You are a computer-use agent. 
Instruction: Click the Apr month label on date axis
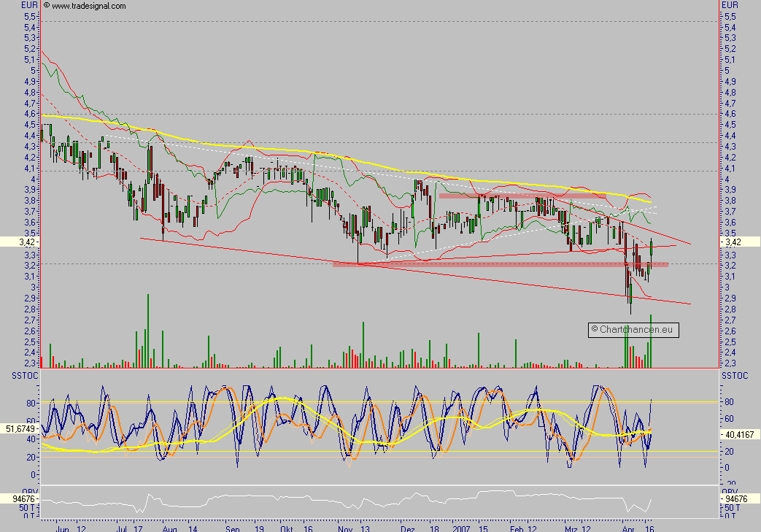(628, 528)
